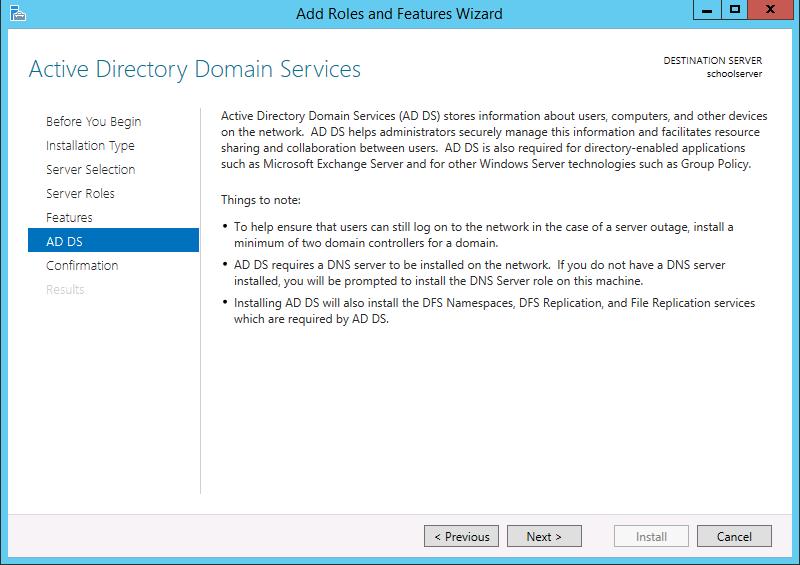800x565 pixels.
Task: Go to the Before You Begin step
Action: pyautogui.click(x=93, y=121)
